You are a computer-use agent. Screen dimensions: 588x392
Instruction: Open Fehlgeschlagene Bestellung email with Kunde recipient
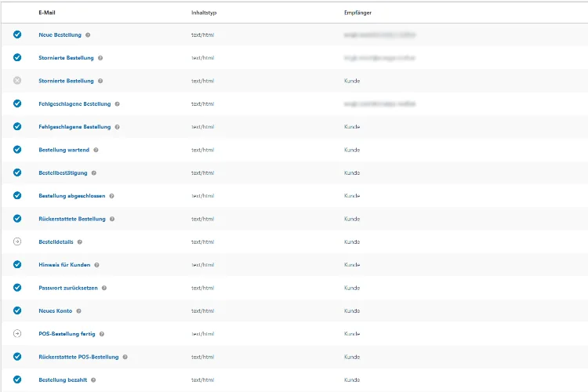coord(74,127)
